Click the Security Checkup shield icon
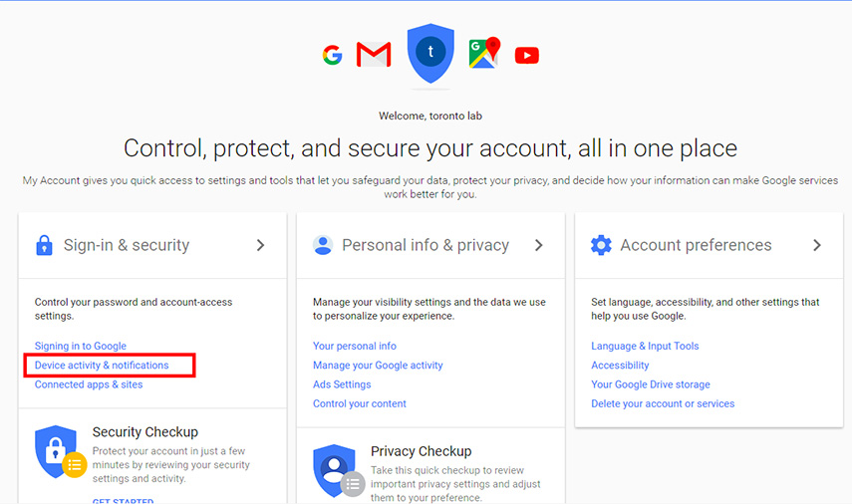852x504 pixels. coord(60,452)
